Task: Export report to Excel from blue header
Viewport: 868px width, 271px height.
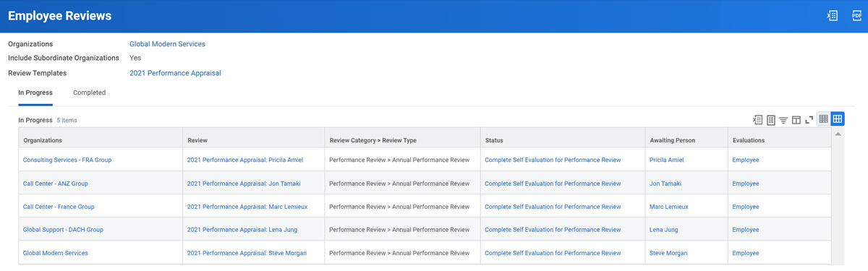Action: (x=833, y=15)
